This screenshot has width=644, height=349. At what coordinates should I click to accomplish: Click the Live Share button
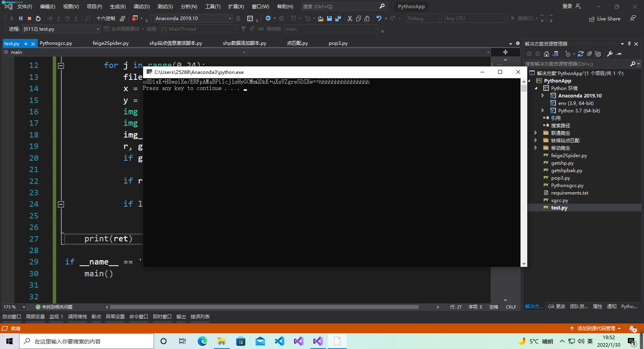605,18
